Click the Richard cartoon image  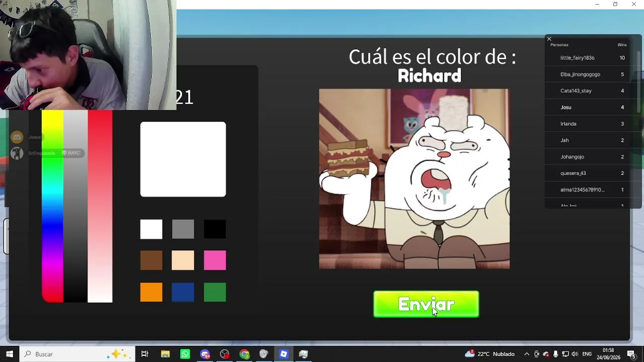[x=414, y=179]
